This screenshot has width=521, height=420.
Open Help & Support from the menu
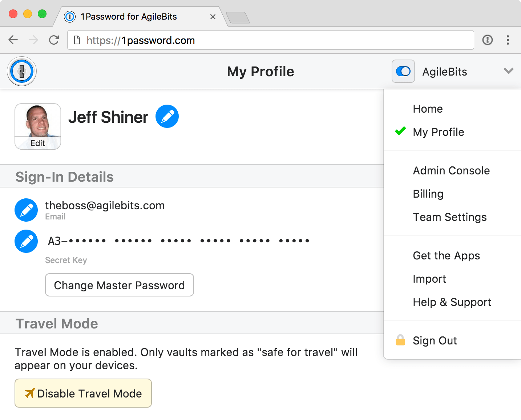(x=452, y=302)
